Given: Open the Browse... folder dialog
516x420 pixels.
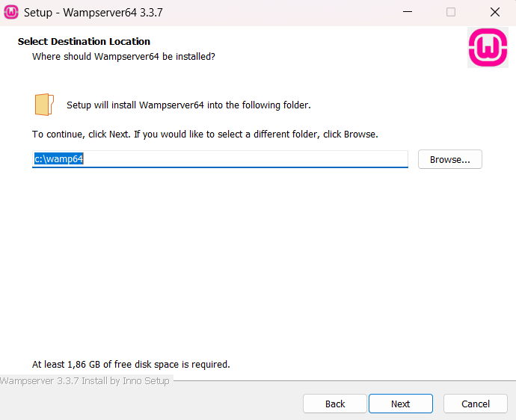Looking at the screenshot, I should tap(450, 159).
